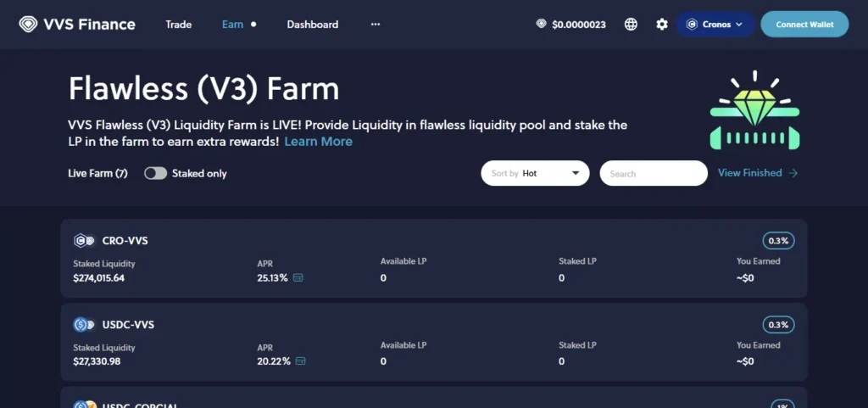Open the Sort by Hot dropdown

tap(535, 173)
